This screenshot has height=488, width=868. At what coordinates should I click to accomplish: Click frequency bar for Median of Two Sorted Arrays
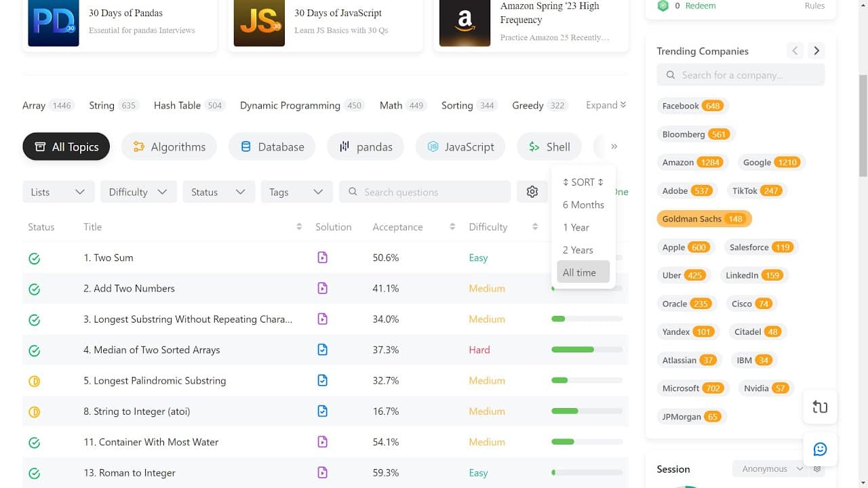pyautogui.click(x=587, y=350)
